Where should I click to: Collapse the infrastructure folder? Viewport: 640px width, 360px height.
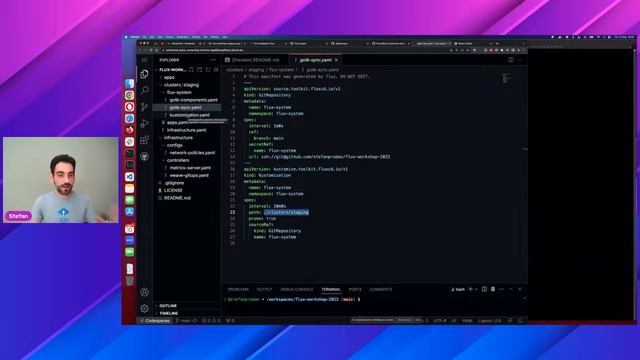(x=178, y=138)
